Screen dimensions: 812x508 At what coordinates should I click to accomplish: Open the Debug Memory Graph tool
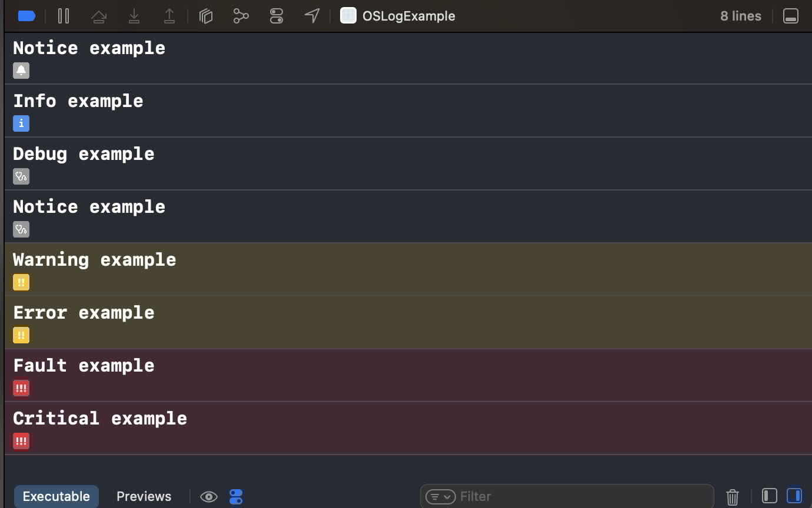[241, 16]
